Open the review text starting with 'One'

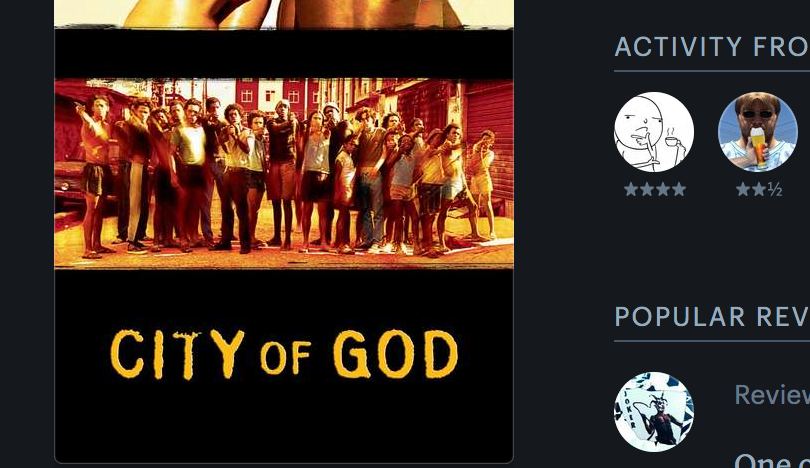(772, 460)
